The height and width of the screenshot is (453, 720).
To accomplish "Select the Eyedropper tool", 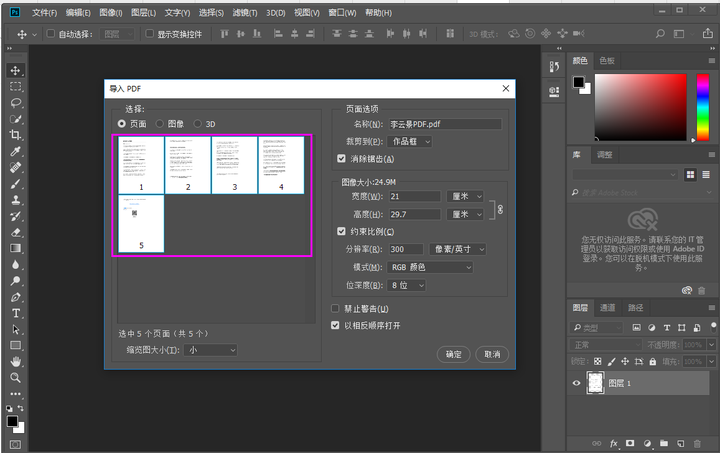I will click(x=15, y=151).
